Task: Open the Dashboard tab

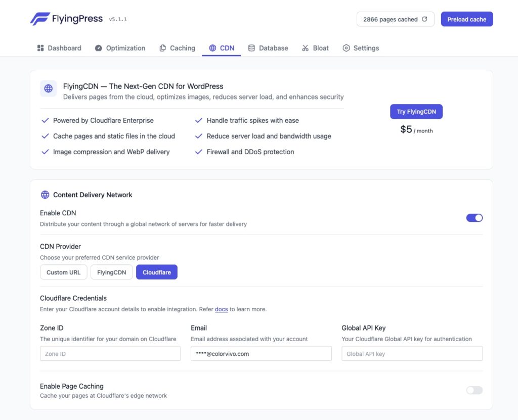Action: pyautogui.click(x=59, y=48)
